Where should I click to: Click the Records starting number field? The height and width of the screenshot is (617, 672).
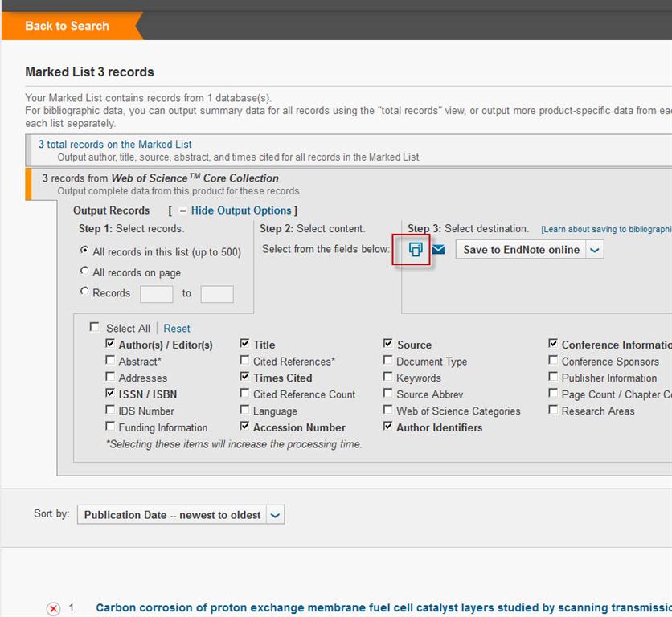pos(156,293)
